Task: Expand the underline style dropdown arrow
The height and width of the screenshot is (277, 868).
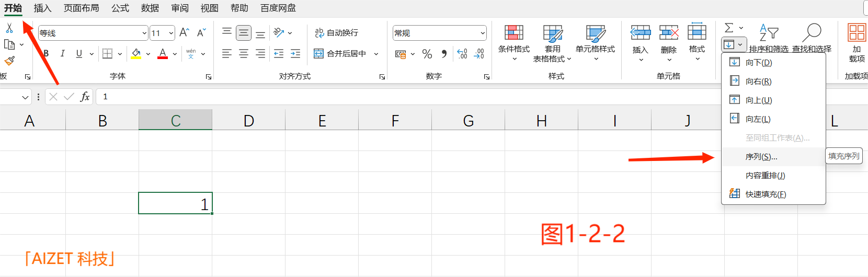Action: point(92,53)
